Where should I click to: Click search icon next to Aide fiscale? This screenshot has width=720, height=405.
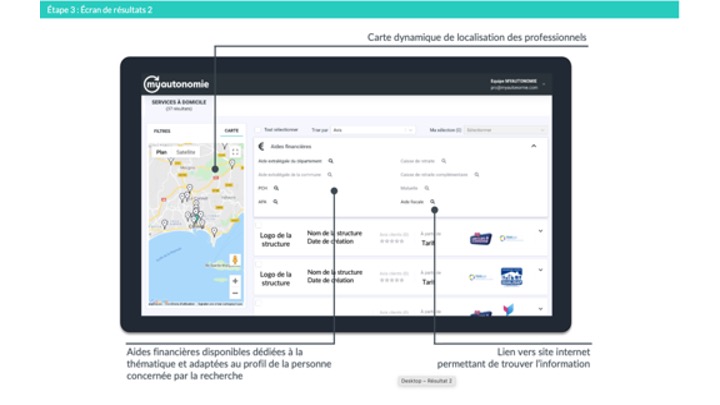tap(433, 201)
